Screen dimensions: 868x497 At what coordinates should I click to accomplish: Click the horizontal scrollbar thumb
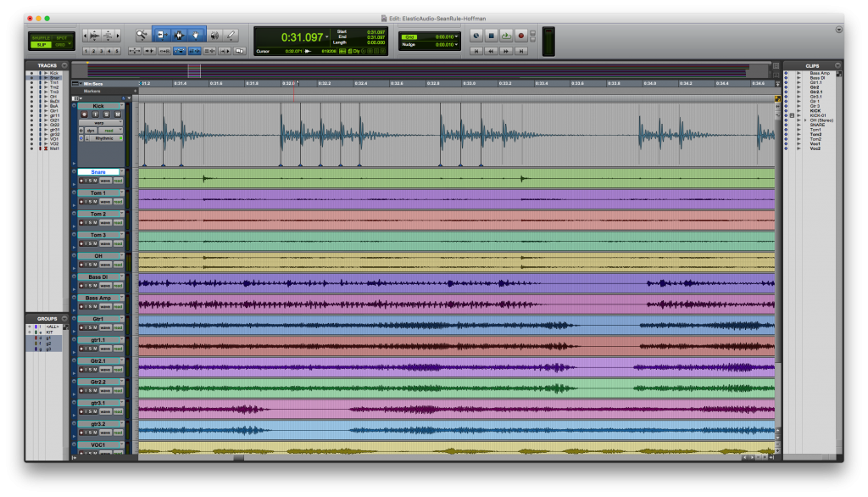(x=238, y=458)
